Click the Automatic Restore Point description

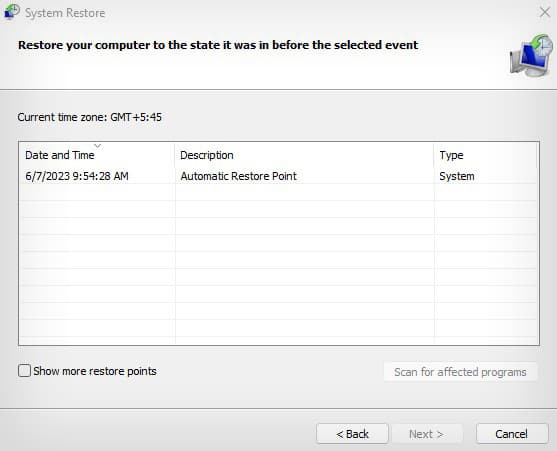238,176
